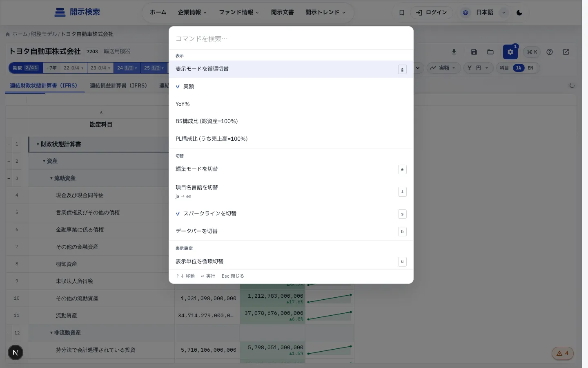
Task: Open 企業情報 dropdown menu
Action: pyautogui.click(x=192, y=12)
